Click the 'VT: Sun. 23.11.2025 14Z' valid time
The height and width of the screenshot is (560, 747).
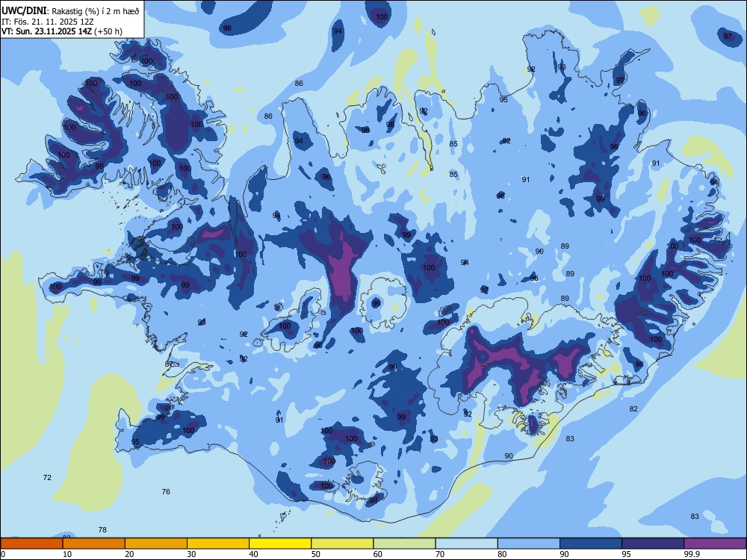46,31
